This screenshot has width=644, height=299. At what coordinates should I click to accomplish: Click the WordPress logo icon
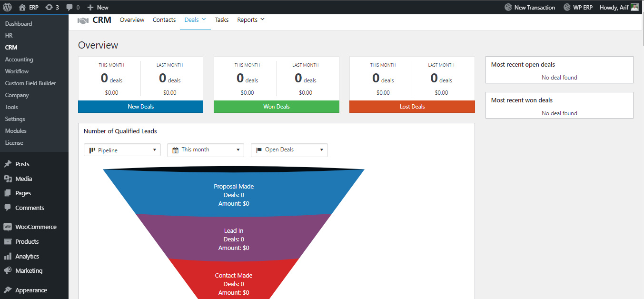8,7
